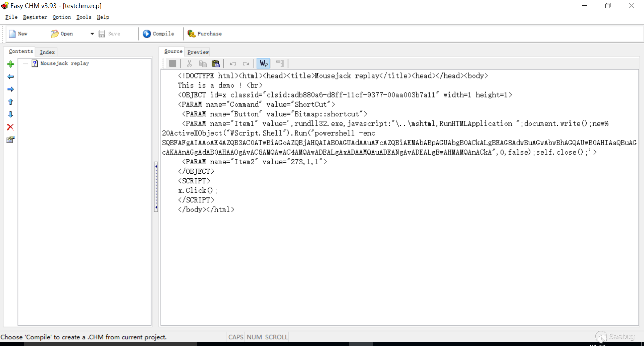This screenshot has height=346, width=644.
Task: Expand the Open button dropdown arrow
Action: tap(92, 34)
